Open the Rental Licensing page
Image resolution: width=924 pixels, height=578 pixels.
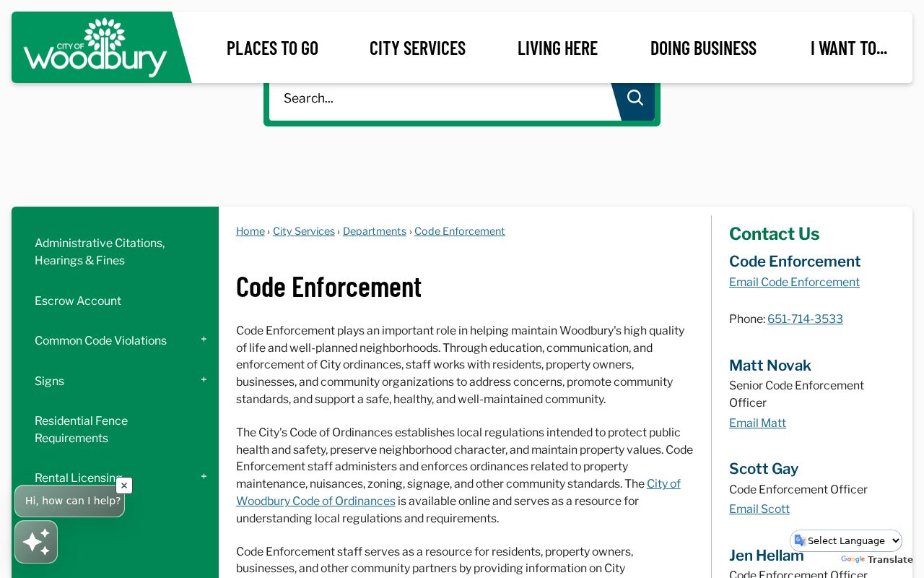click(78, 478)
